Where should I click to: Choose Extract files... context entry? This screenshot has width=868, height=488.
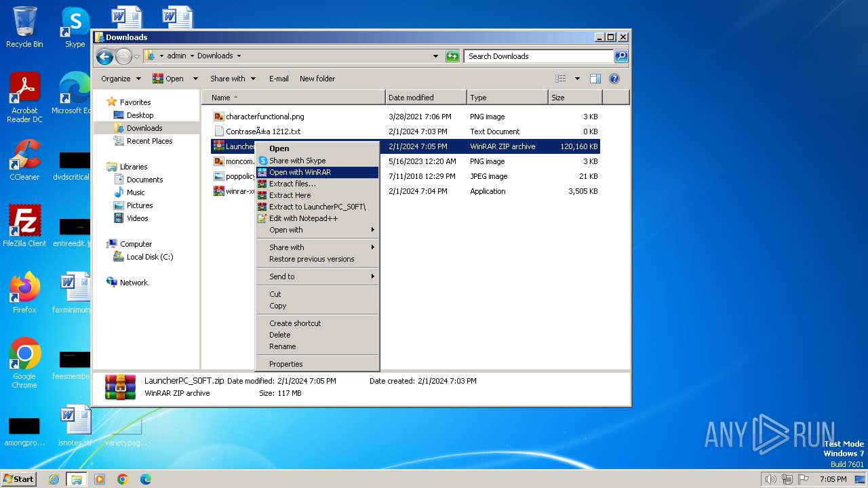coord(317,184)
